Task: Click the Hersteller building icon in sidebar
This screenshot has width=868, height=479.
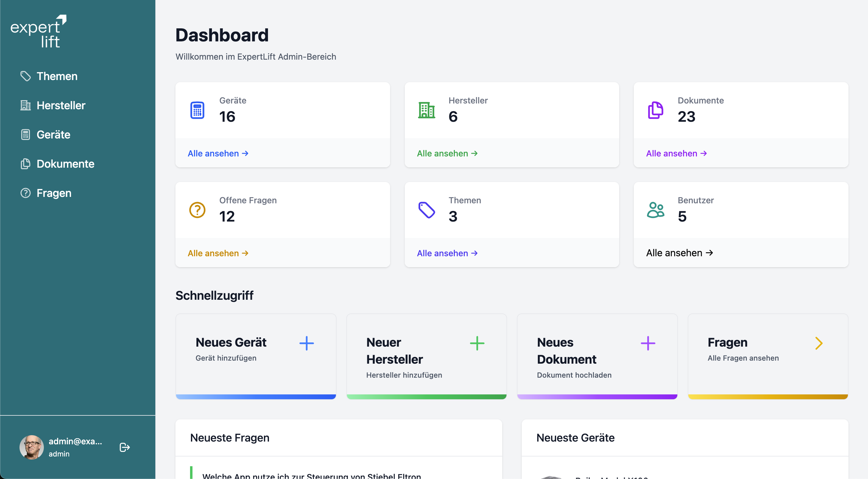Action: [x=26, y=105]
